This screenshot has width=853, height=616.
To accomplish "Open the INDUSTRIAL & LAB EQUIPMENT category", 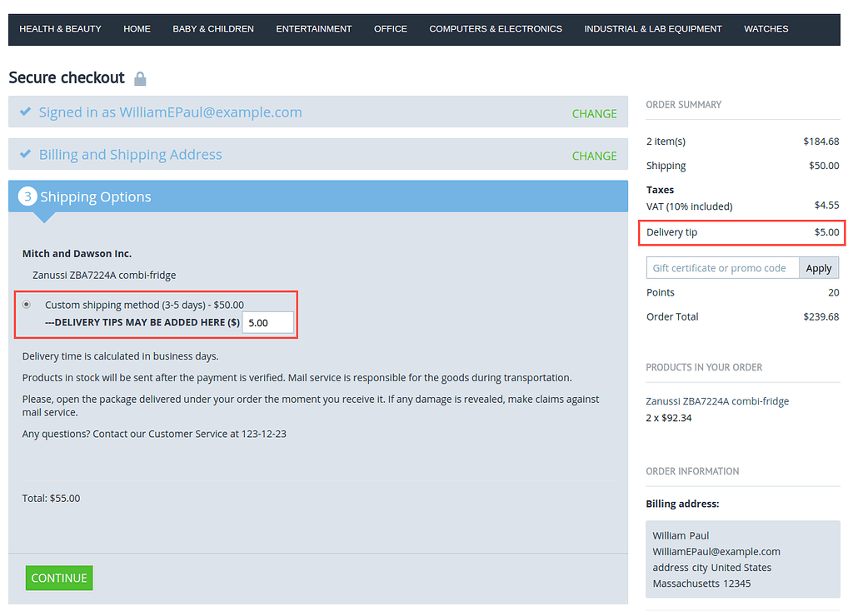I will 652,28.
